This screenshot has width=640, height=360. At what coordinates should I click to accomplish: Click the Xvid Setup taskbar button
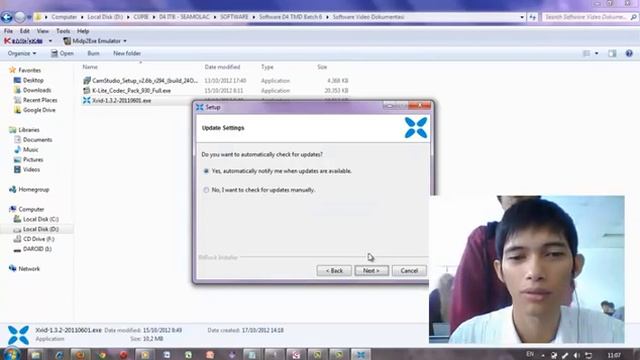[x=361, y=355]
